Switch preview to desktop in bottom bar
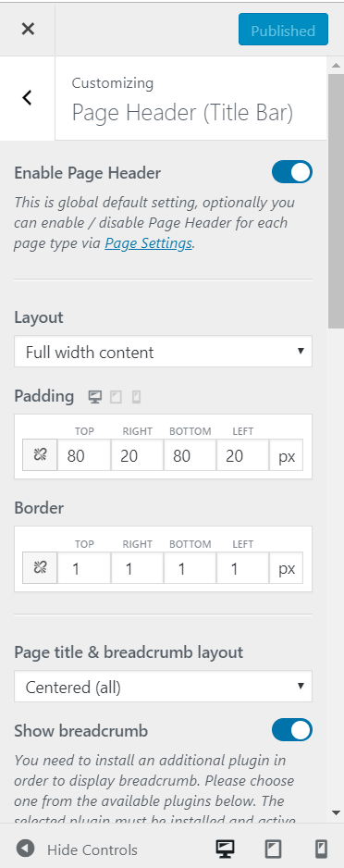This screenshot has height=868, width=344. click(x=225, y=849)
